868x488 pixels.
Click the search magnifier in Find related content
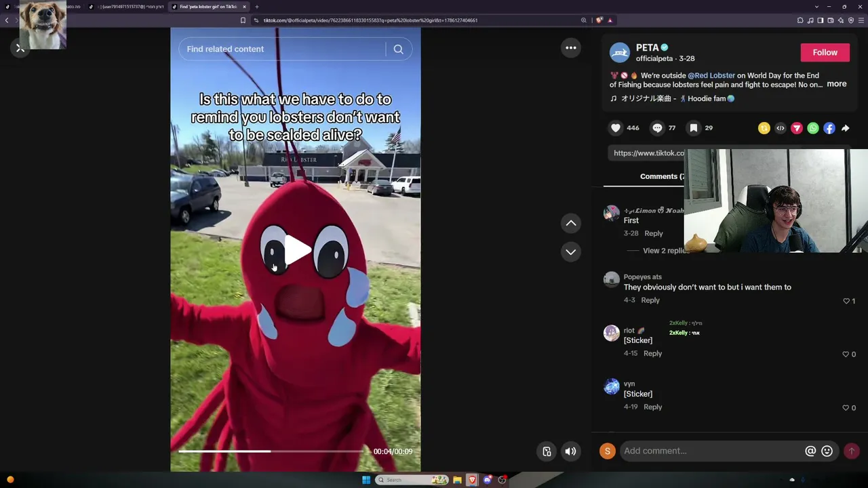pyautogui.click(x=398, y=49)
